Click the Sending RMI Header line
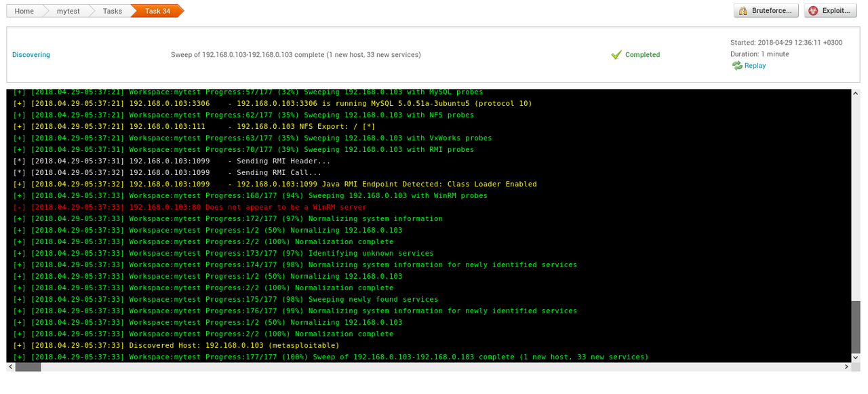The width and height of the screenshot is (868, 394). tap(172, 161)
